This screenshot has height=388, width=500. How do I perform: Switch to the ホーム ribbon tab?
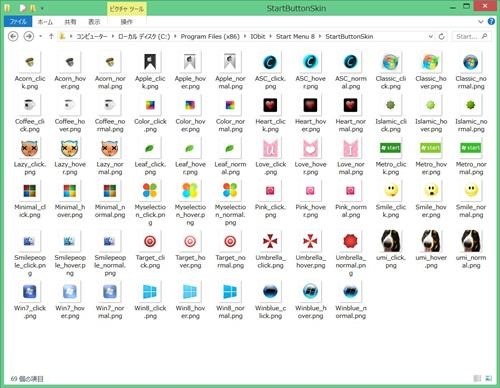(45, 22)
